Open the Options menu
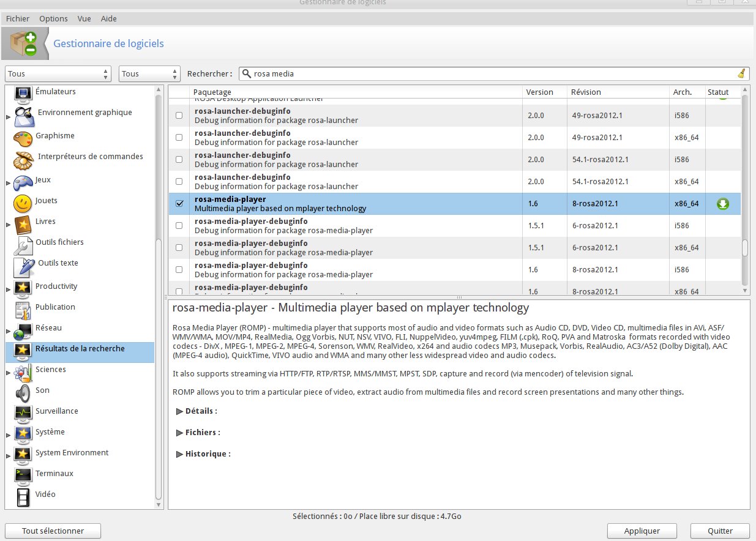The image size is (756, 541). click(53, 19)
